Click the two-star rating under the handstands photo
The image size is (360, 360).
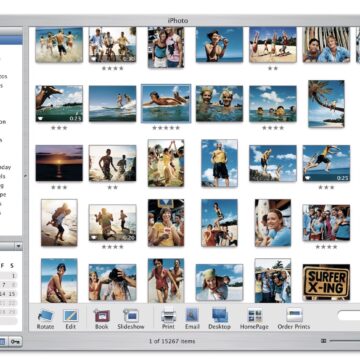point(273,68)
